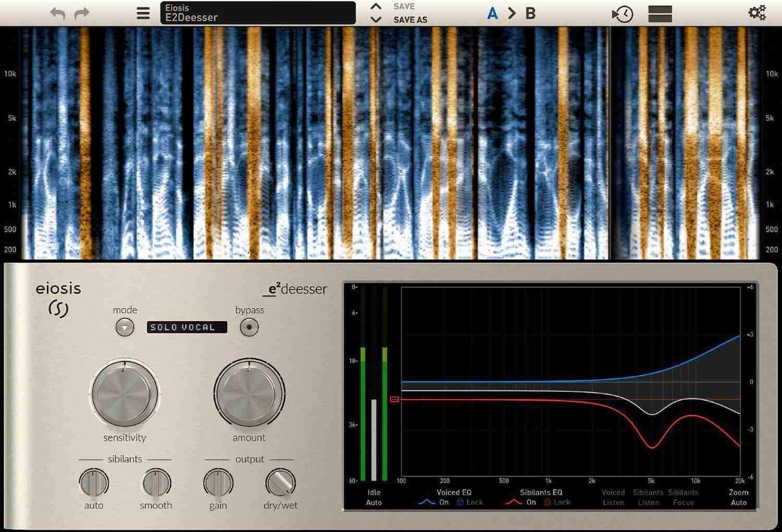Click the SAVE AS chevron arrow
Viewport: 782px width, 532px height.
(376, 20)
